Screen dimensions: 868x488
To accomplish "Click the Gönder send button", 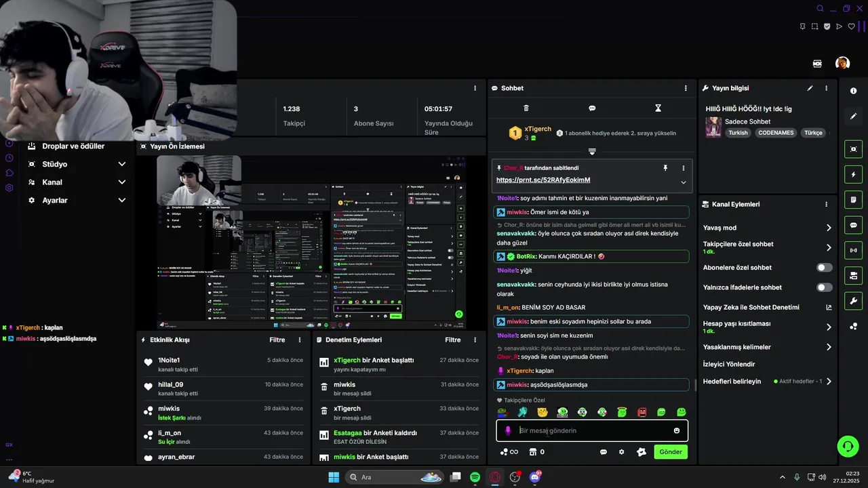I will [x=671, y=452].
